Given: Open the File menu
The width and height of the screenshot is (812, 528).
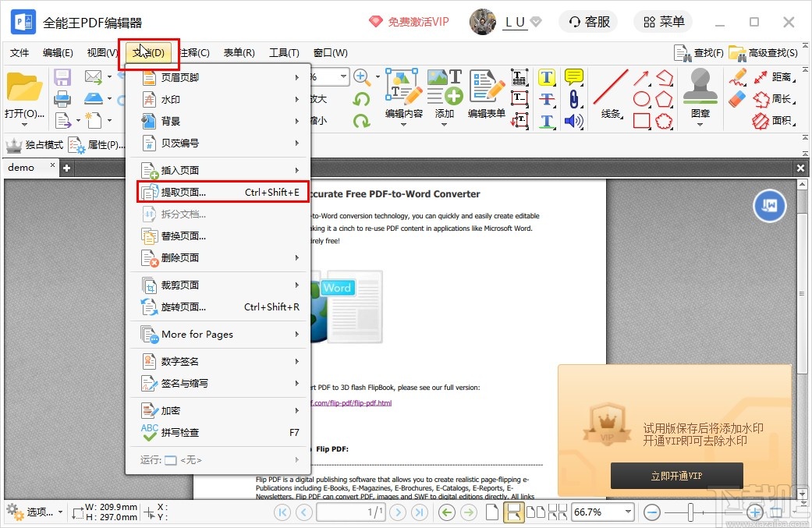Looking at the screenshot, I should point(20,53).
